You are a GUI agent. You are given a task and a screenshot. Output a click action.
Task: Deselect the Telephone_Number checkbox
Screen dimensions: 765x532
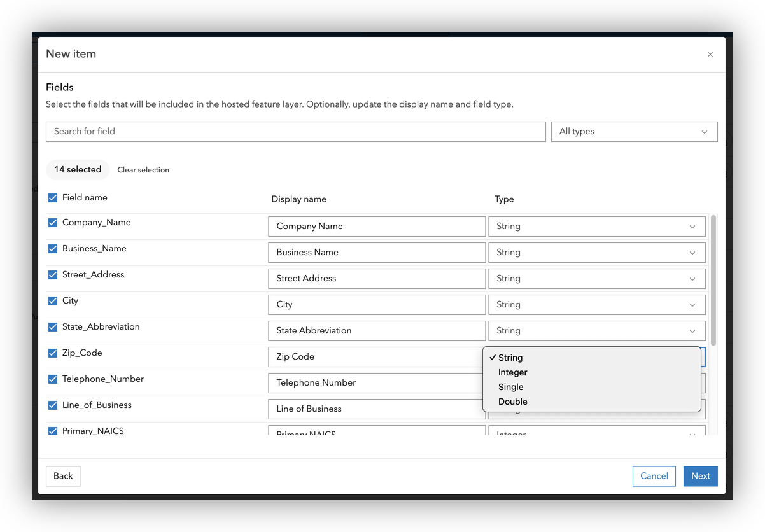53,379
